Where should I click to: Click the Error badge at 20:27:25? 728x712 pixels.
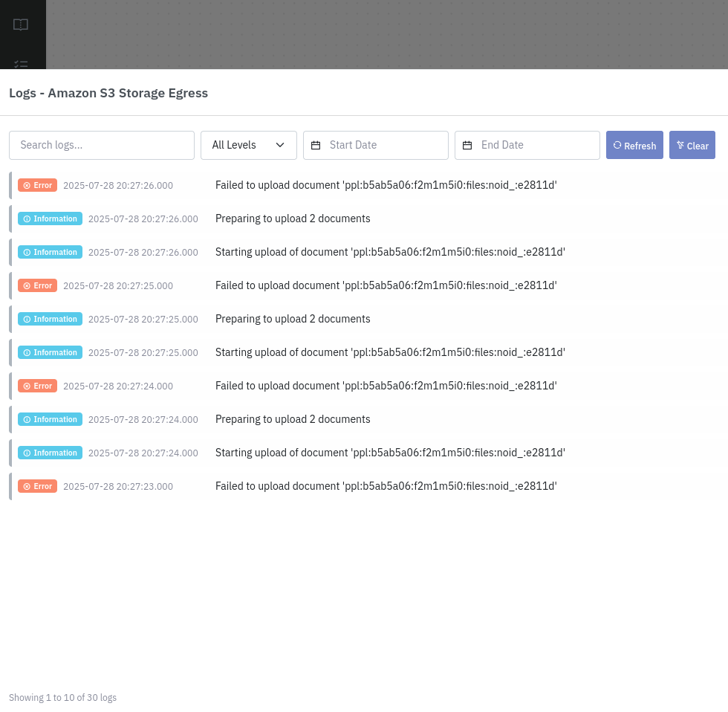[x=38, y=285]
